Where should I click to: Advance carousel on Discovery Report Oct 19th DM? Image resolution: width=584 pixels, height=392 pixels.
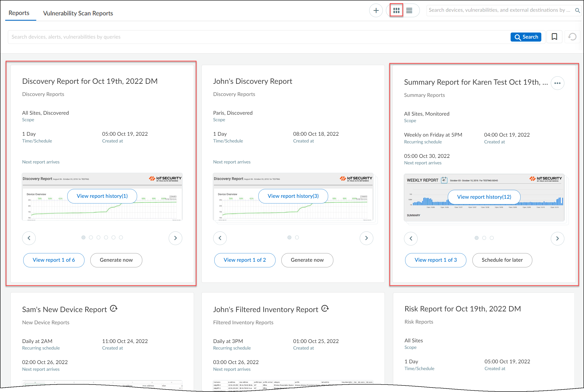click(x=175, y=238)
